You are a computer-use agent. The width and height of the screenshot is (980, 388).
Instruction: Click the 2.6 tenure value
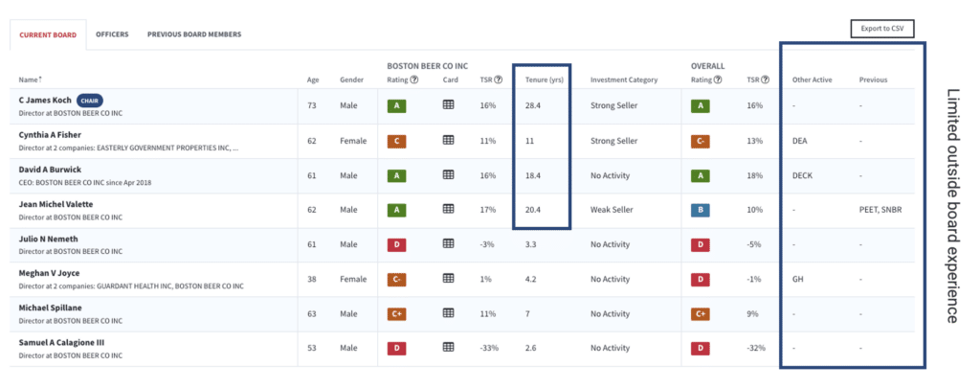[x=530, y=348]
